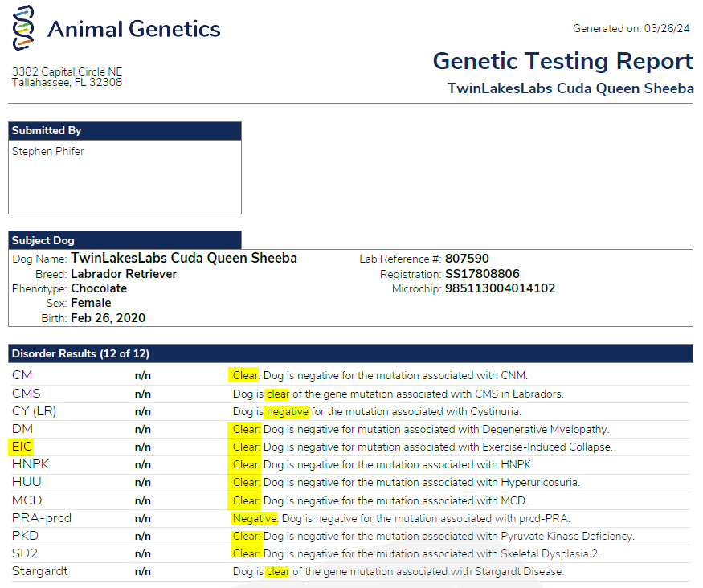The image size is (703, 588).
Task: Click the highlighted Clear result in CM row
Action: point(246,375)
